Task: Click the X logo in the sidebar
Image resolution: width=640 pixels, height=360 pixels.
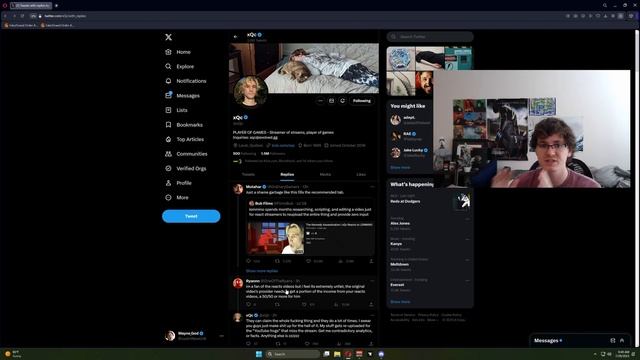Action: coord(169,37)
